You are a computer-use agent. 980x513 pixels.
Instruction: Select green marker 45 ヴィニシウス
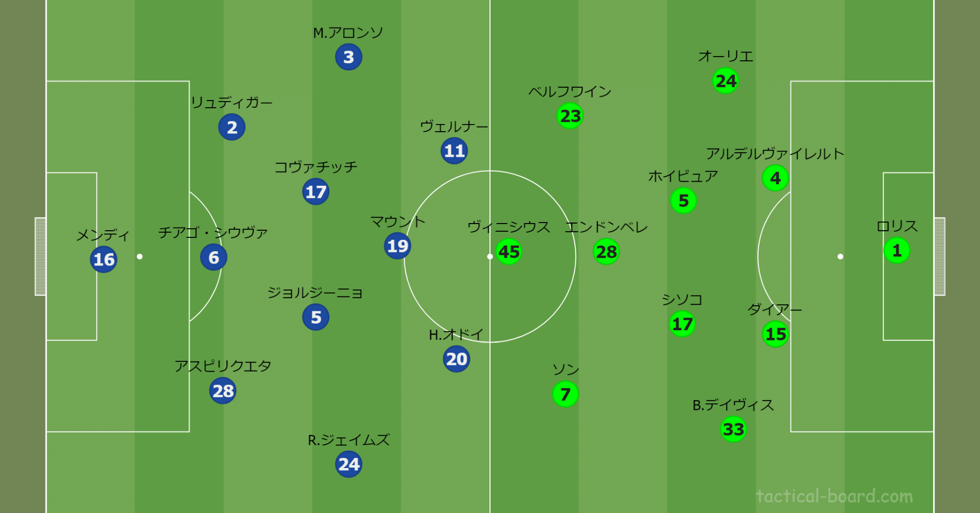click(x=509, y=252)
